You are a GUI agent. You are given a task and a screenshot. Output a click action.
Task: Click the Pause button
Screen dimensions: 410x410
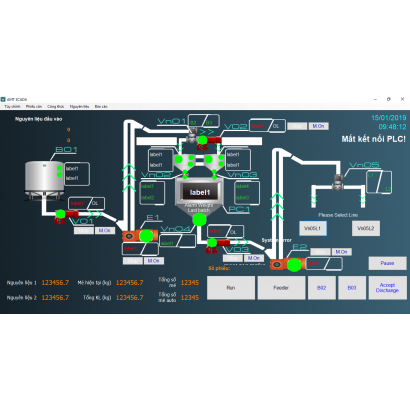pos(387,263)
